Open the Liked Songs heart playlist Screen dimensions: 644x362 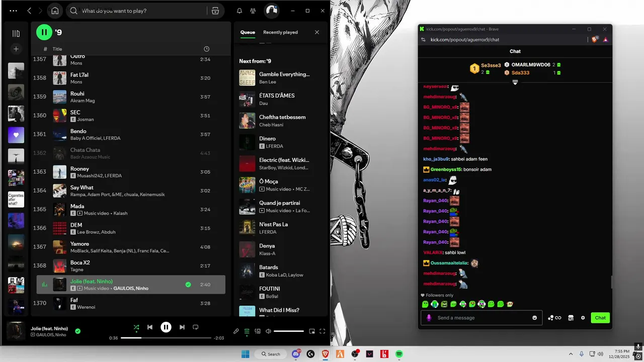(x=16, y=135)
